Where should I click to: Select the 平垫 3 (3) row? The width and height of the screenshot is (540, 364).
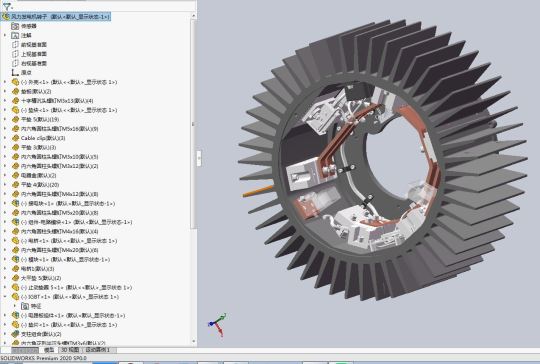click(39, 147)
